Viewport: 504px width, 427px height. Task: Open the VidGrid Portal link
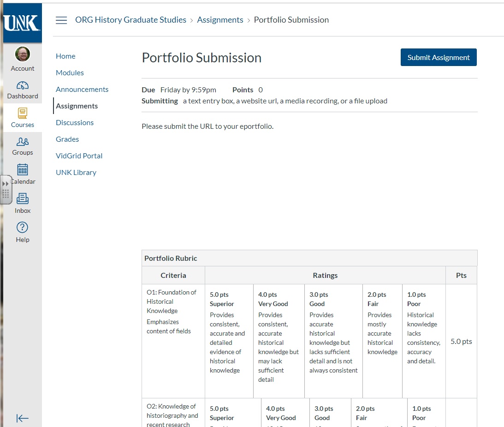[79, 156]
